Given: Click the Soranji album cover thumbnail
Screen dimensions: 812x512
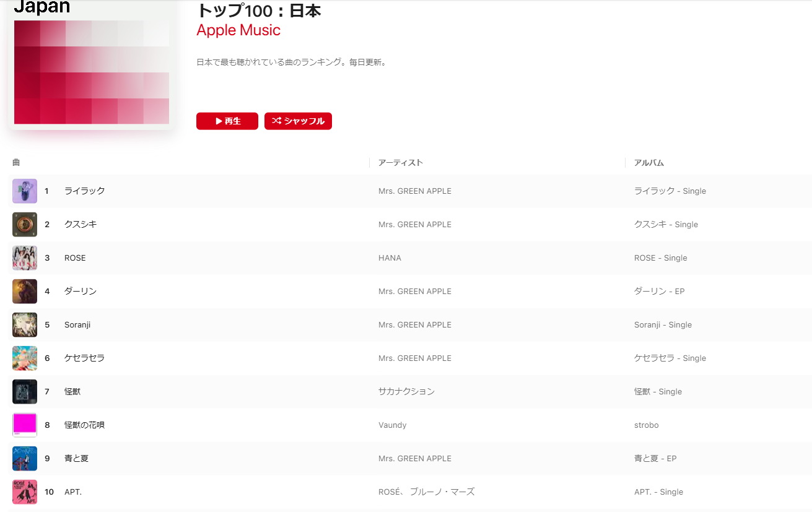Looking at the screenshot, I should 25,325.
